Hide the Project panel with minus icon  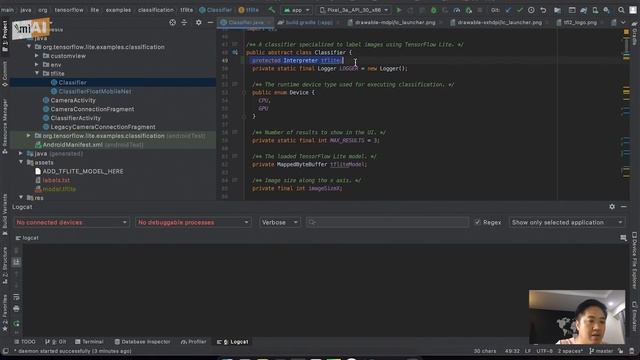(x=210, y=22)
